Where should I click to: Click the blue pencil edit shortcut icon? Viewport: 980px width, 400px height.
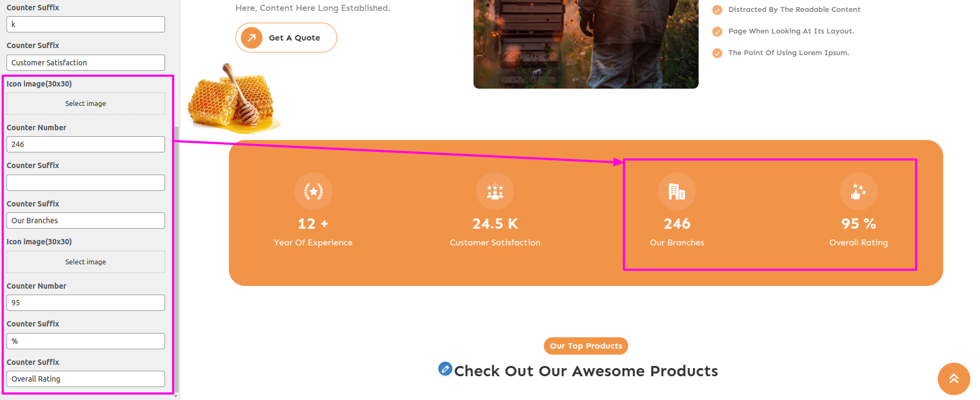(445, 369)
